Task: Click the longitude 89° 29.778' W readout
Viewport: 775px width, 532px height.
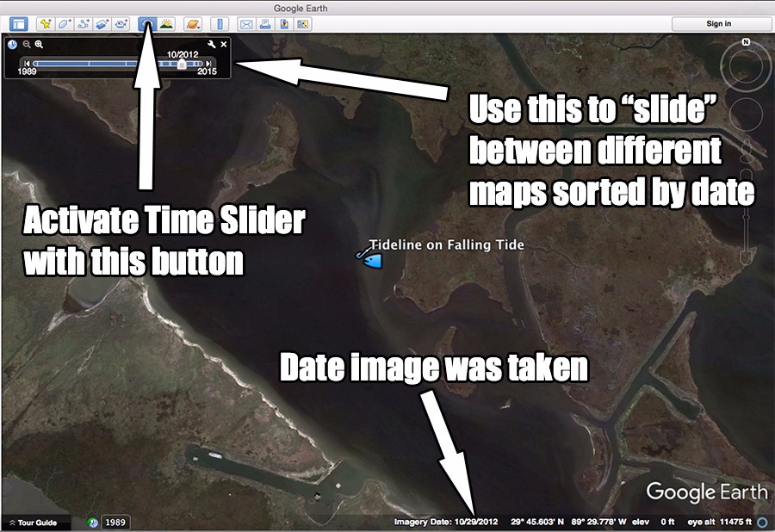Action: pos(598,522)
